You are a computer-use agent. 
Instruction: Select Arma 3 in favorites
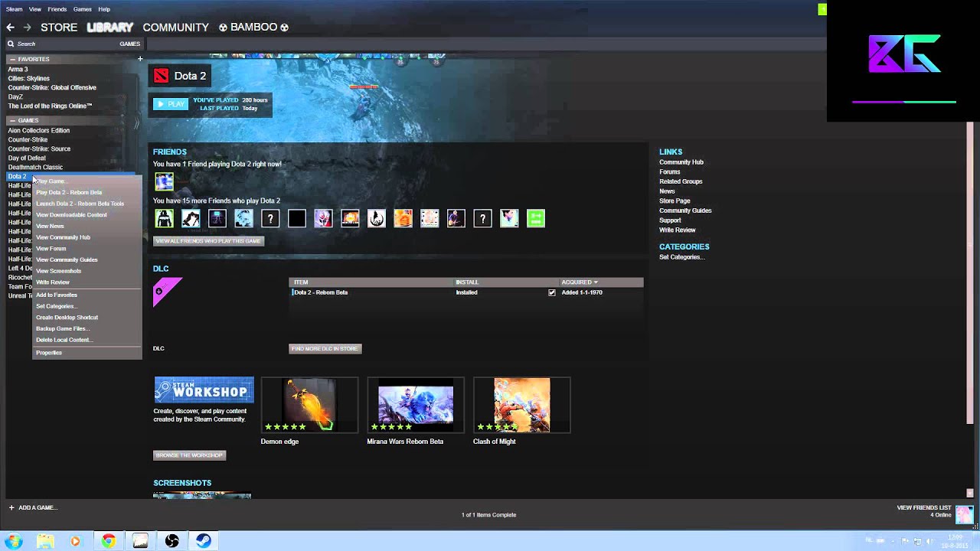[x=18, y=70]
